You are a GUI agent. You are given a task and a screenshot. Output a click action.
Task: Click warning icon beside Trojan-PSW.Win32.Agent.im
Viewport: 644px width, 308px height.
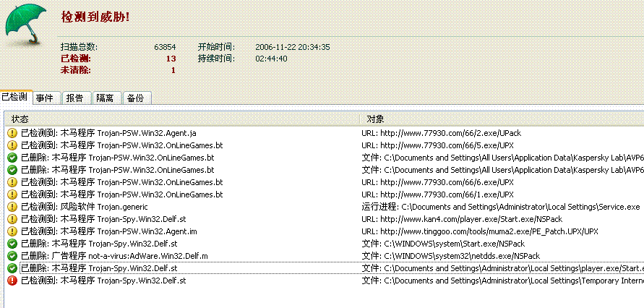(x=12, y=231)
